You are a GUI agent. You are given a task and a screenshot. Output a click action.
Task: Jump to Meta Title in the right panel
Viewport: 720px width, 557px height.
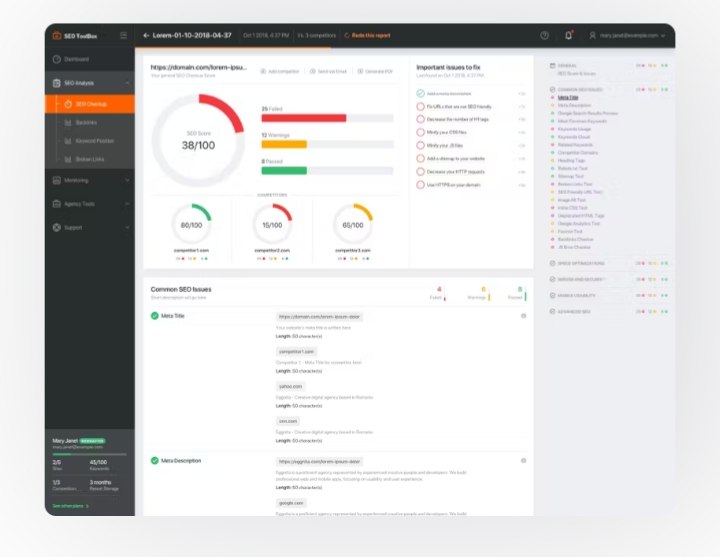[568, 97]
